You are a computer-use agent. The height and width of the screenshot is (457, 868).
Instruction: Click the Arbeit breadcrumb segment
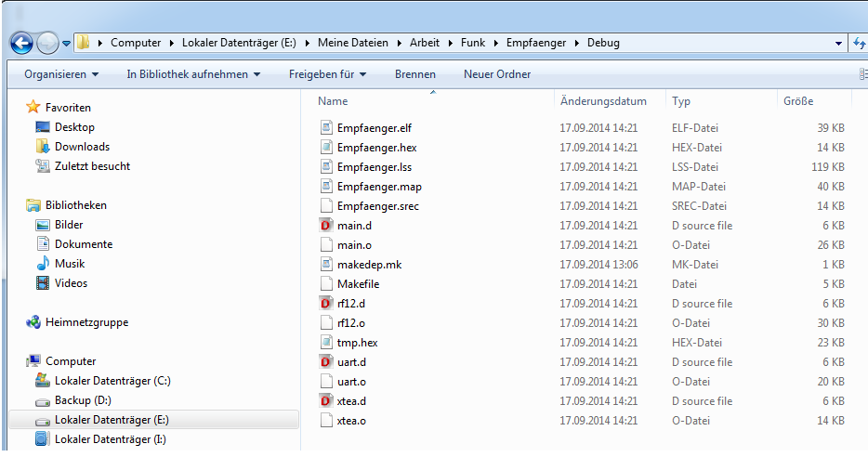point(425,43)
